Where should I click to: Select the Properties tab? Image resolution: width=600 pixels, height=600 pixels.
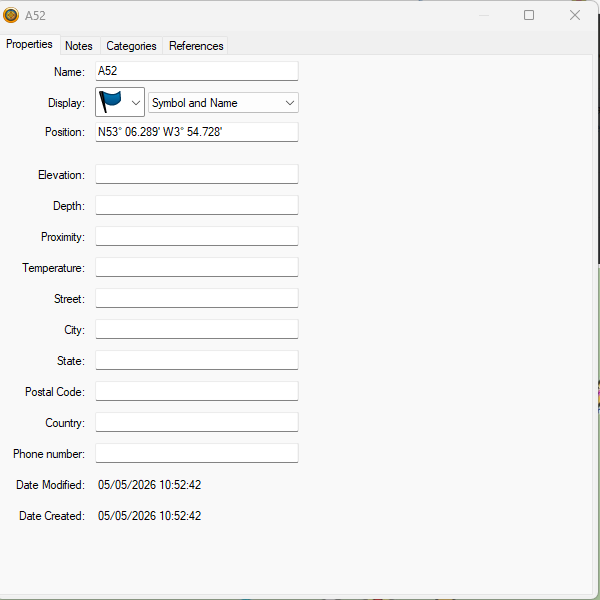click(x=29, y=44)
